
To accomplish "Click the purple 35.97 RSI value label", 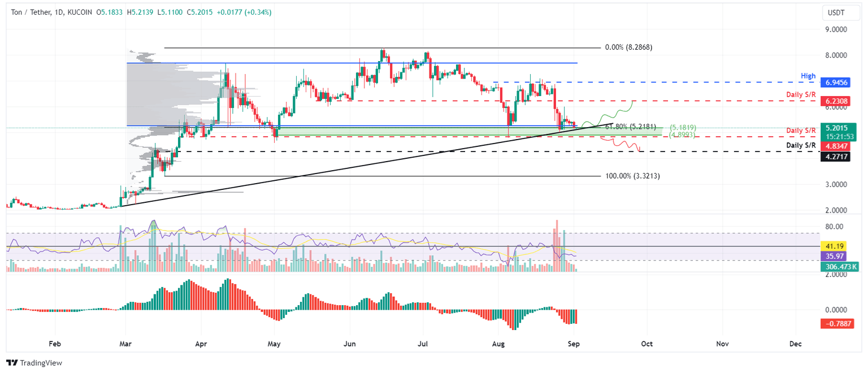I will click(x=835, y=257).
